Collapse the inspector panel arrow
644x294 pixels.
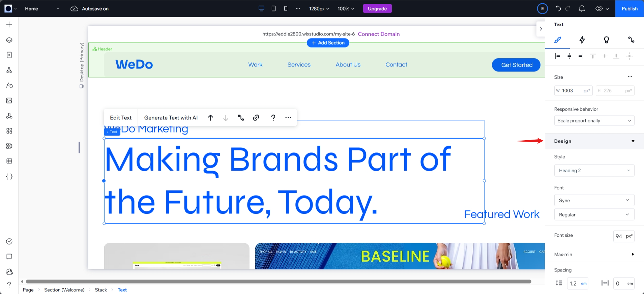click(541, 29)
